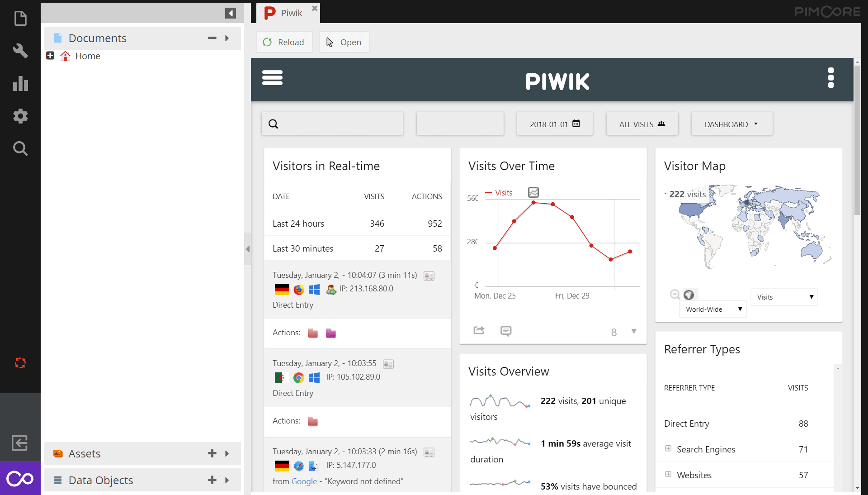
Task: Open the Marketing bar chart sidebar icon
Action: [20, 84]
